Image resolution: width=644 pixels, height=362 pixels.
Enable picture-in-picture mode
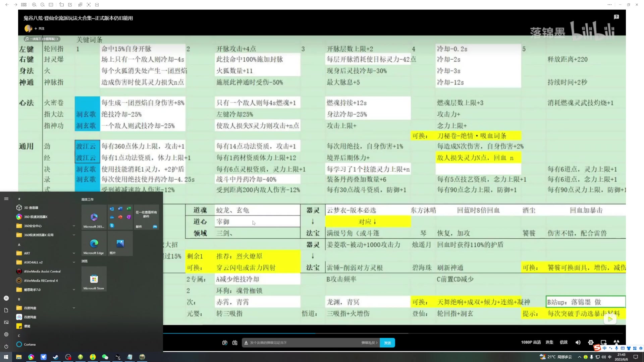[x=603, y=342]
